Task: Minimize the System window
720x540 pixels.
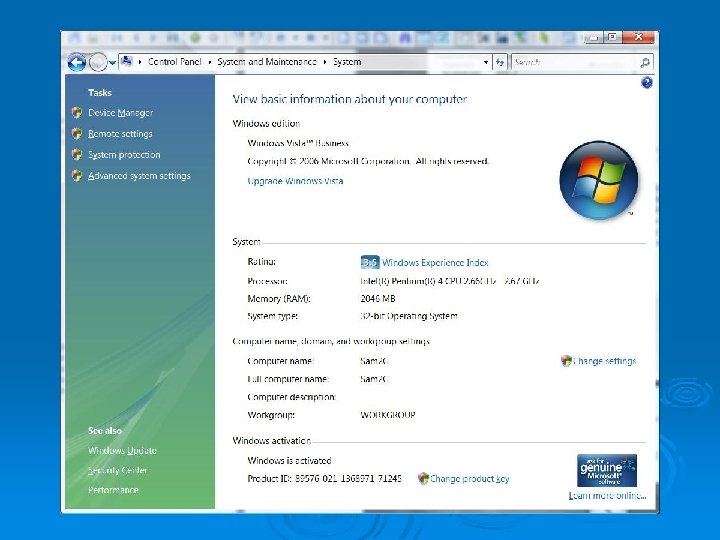Action: (594, 37)
